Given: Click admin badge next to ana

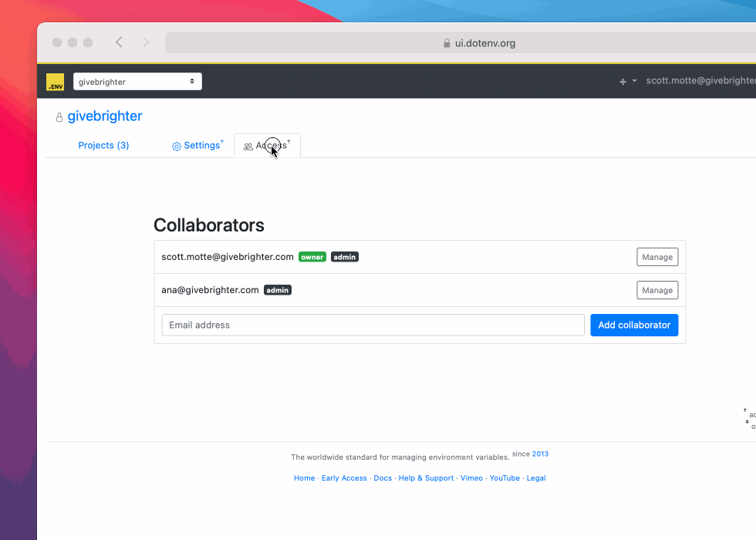Looking at the screenshot, I should 278,290.
